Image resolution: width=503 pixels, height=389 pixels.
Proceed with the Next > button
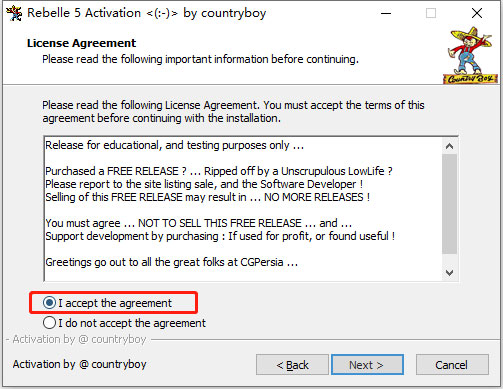pyautogui.click(x=367, y=365)
